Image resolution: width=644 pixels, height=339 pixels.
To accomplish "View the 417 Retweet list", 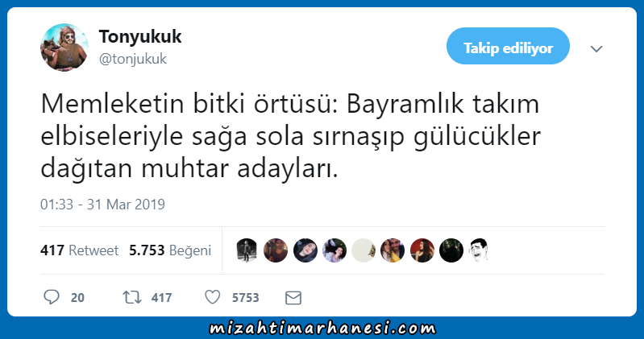I will pos(79,250).
